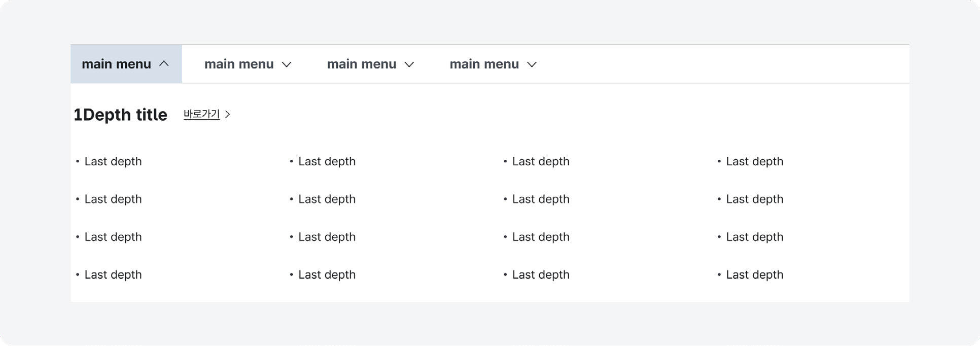Screen dimensions: 980x346
Task: Open the third main menu label
Action: [362, 64]
